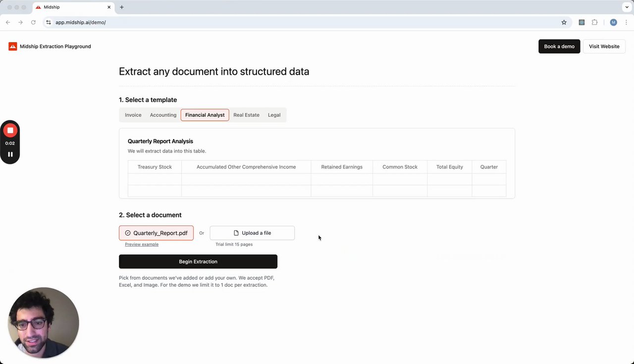Open a new browser tab

tap(122, 7)
